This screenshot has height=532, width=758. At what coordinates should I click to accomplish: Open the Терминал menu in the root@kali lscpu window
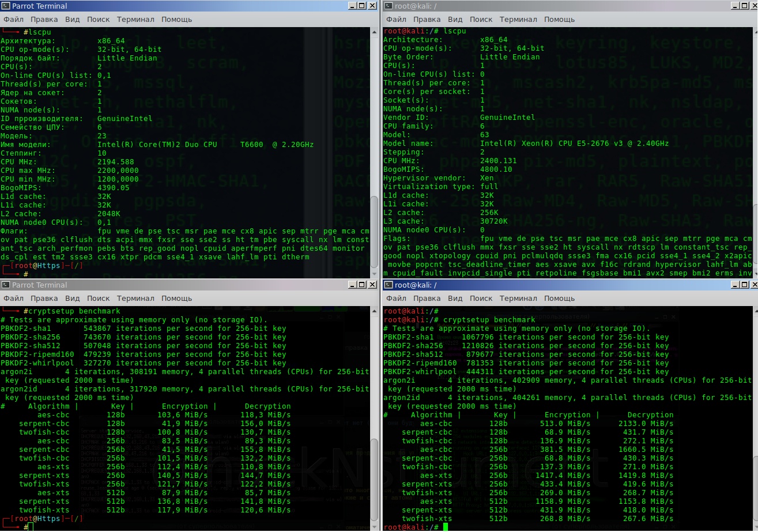pyautogui.click(x=518, y=20)
